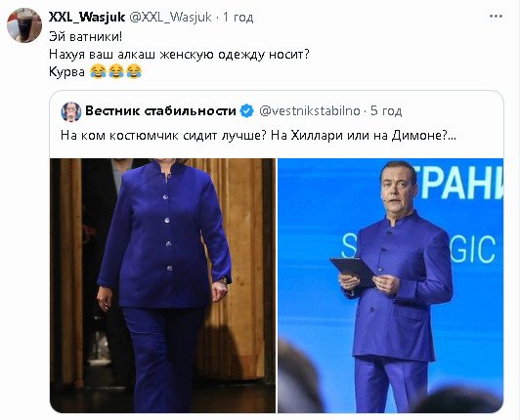This screenshot has width=520, height=420.
Task: Open the @vestnikstabilno handle link
Action: click(x=310, y=110)
